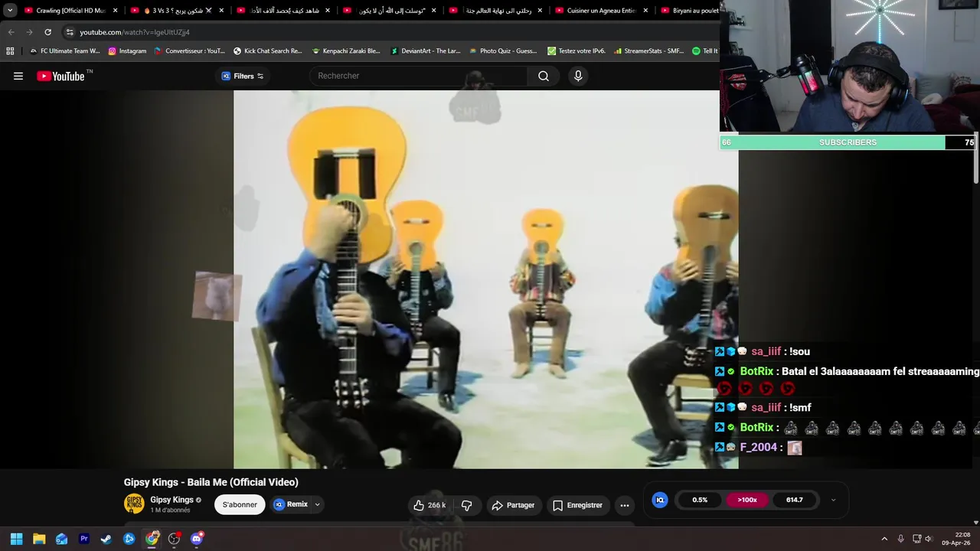Open OBS Studio from the taskbar
Image resolution: width=980 pixels, height=551 pixels.
point(175,539)
